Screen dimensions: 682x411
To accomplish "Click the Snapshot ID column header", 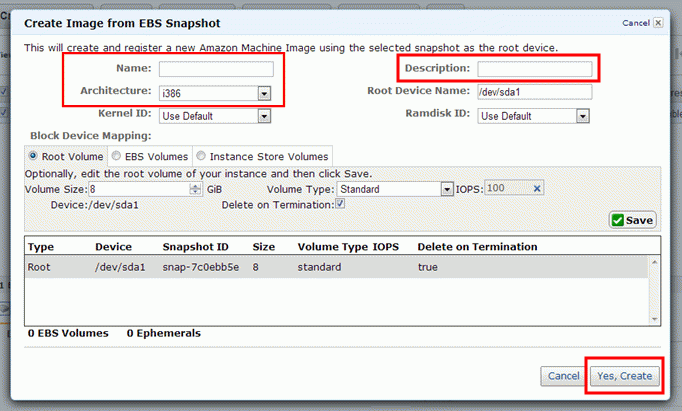I will click(x=195, y=247).
